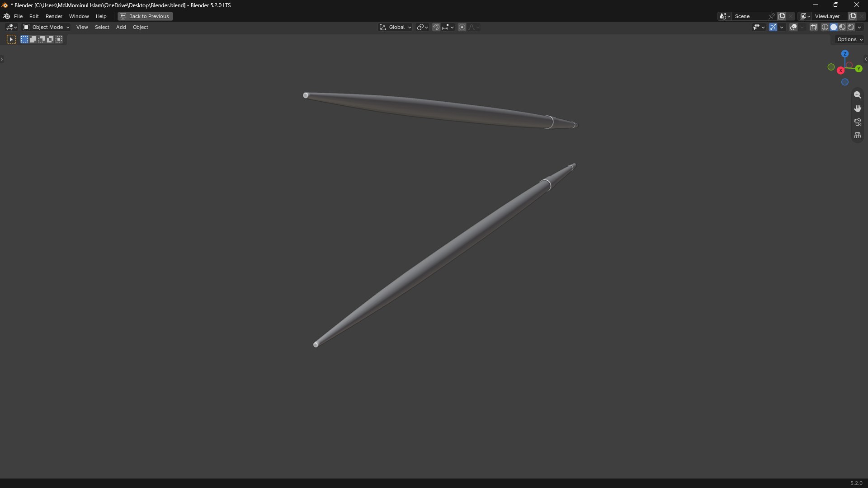Toggle camera view icon

[x=857, y=122]
